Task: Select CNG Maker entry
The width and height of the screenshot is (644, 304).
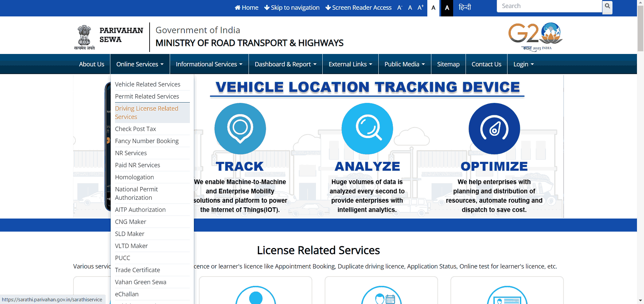Action: (x=152, y=222)
